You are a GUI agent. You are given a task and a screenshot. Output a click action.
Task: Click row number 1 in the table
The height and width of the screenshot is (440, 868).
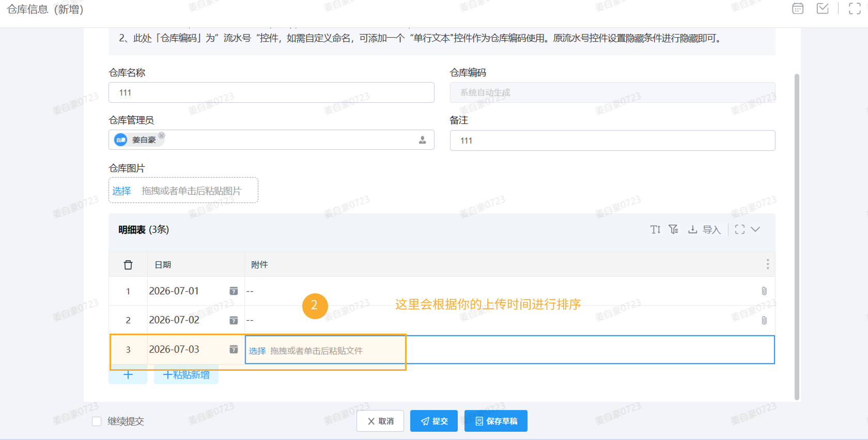(x=128, y=291)
